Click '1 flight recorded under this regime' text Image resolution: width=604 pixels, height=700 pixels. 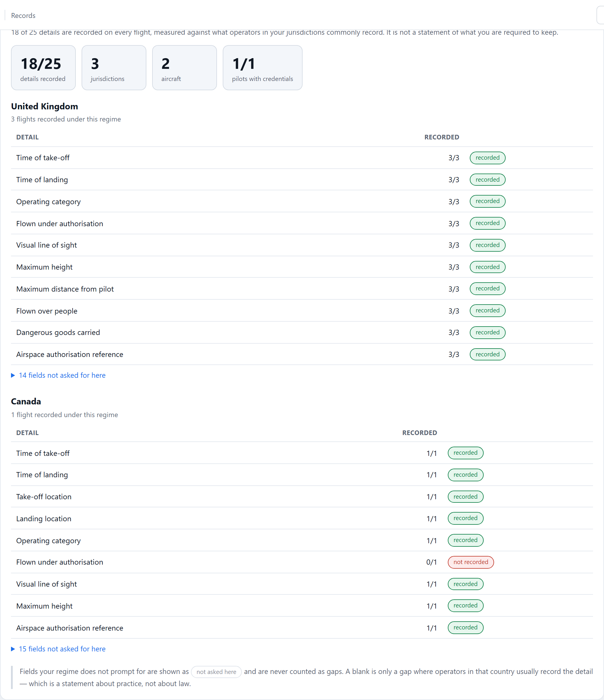point(65,415)
